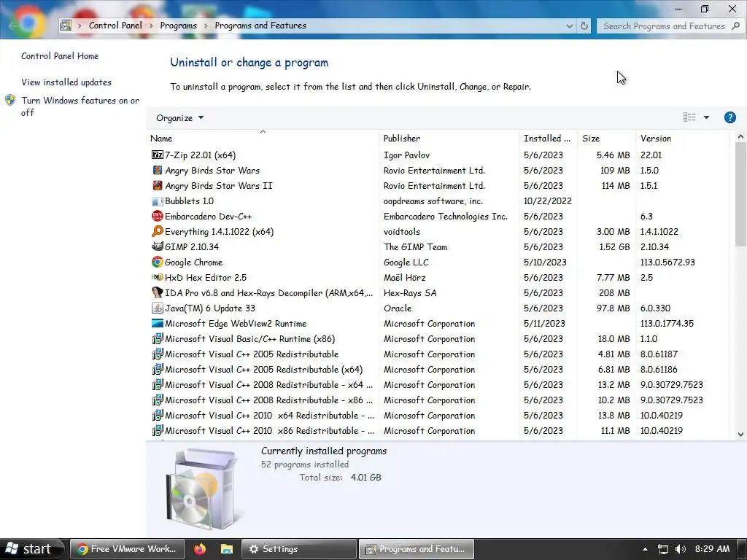The width and height of the screenshot is (747, 560).
Task: Click the GIMP 2.10.34 icon
Action: tap(158, 246)
